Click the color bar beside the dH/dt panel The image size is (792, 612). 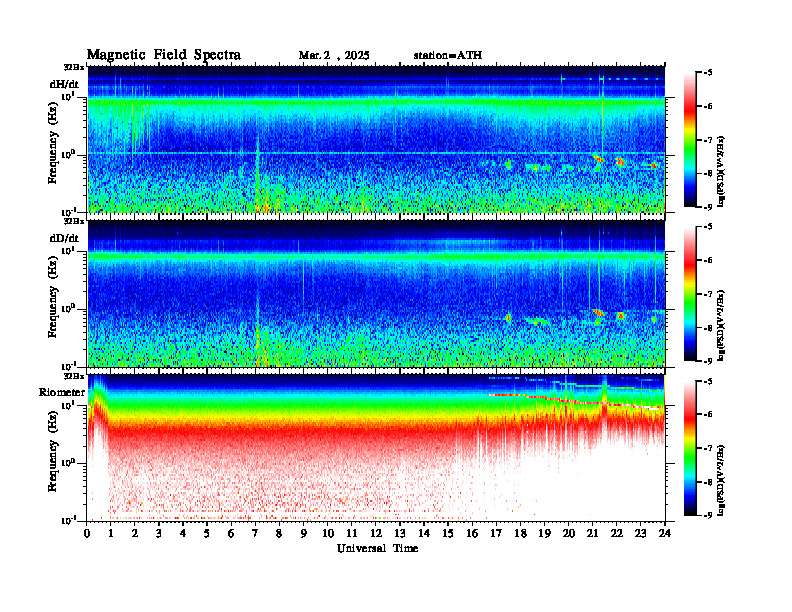pos(690,139)
